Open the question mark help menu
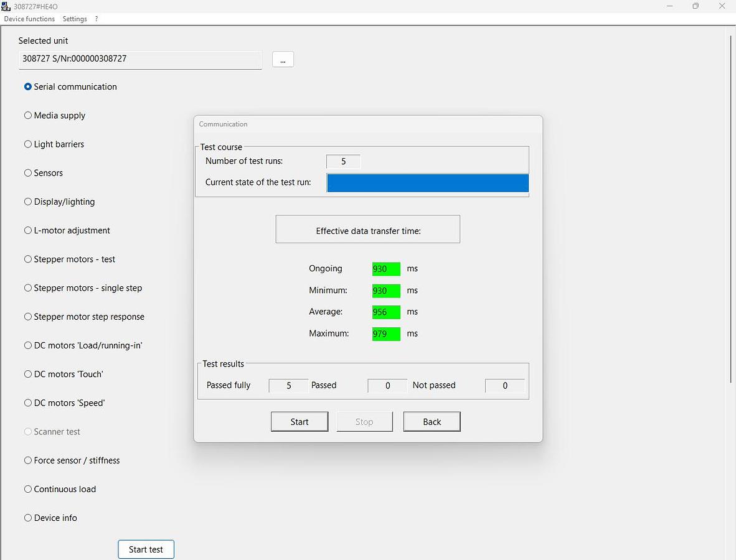The width and height of the screenshot is (736, 560). click(x=97, y=19)
